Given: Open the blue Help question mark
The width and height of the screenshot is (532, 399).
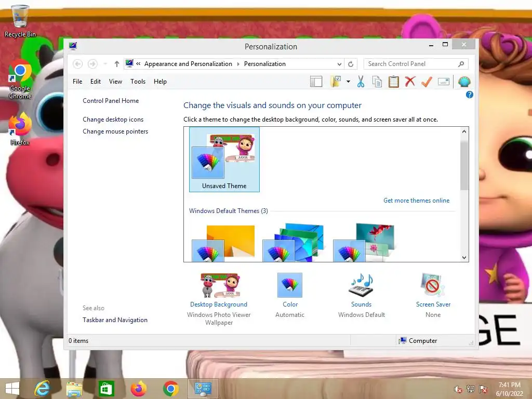Looking at the screenshot, I should 469,95.
